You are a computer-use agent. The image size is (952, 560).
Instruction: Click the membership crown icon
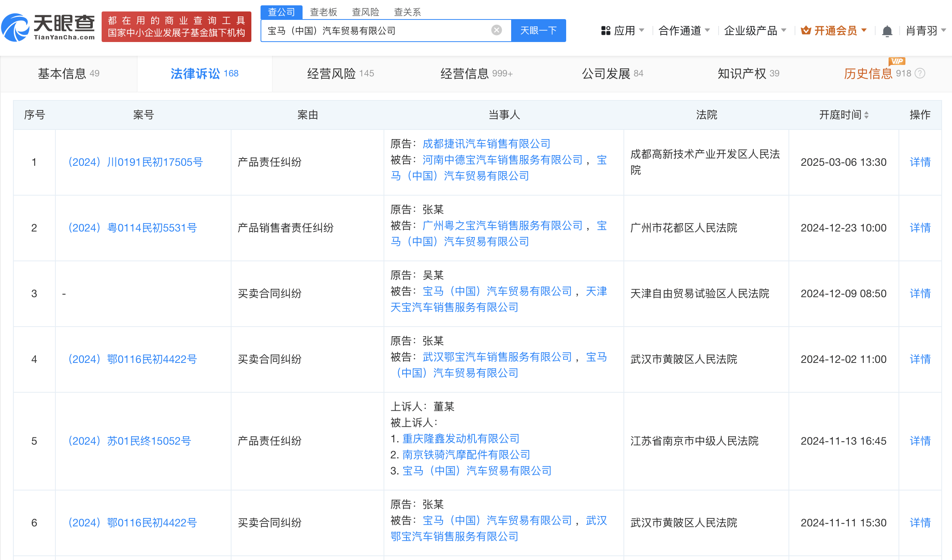pyautogui.click(x=806, y=30)
